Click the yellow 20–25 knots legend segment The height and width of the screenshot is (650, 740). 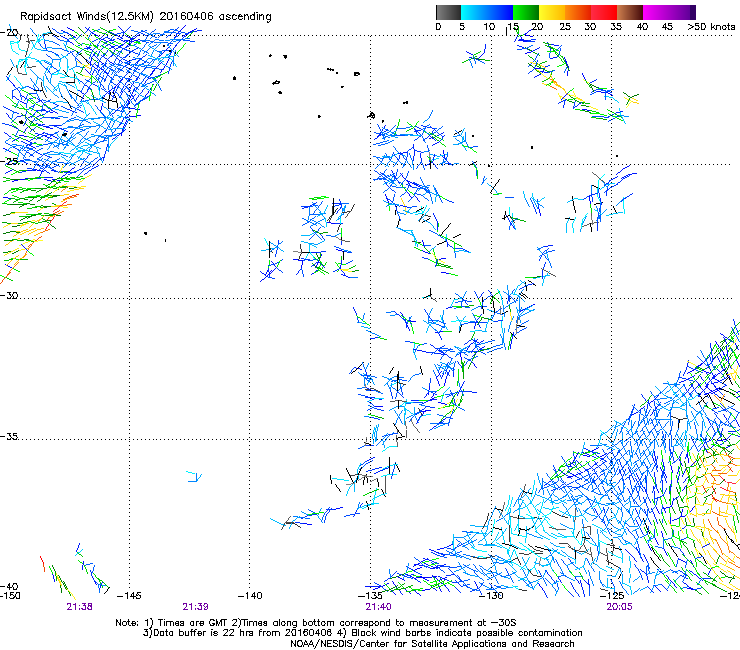pos(552,12)
